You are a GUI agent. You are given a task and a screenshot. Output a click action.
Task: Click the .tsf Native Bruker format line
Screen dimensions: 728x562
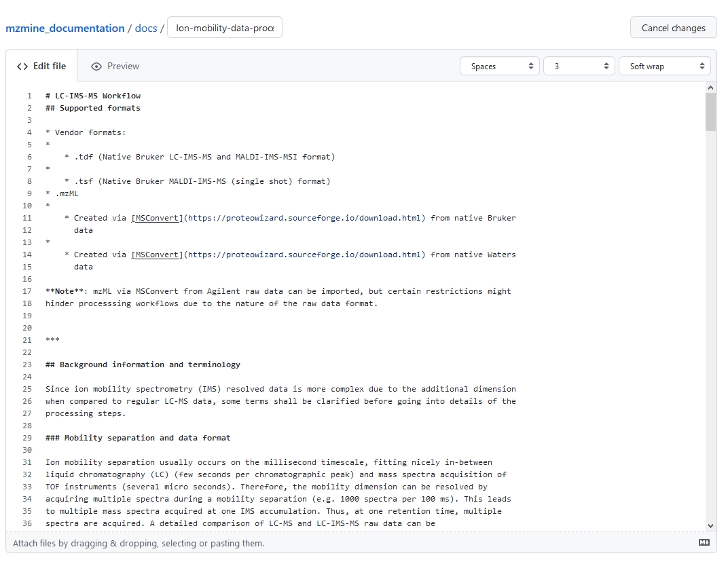coord(198,181)
